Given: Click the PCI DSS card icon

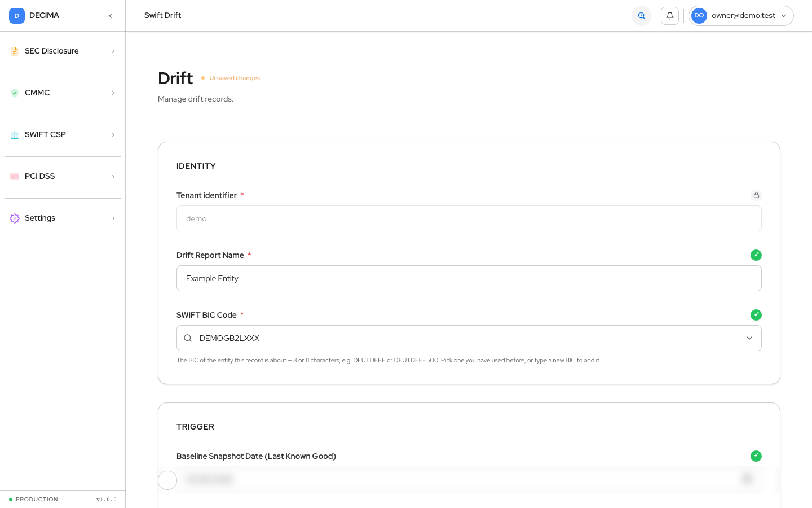Looking at the screenshot, I should (15, 177).
